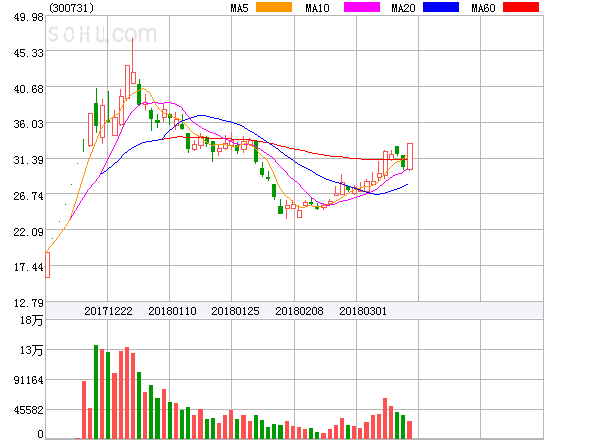The width and height of the screenshot is (600, 440).
Task: Click the 31.39 price axis label
Action: tap(29, 160)
